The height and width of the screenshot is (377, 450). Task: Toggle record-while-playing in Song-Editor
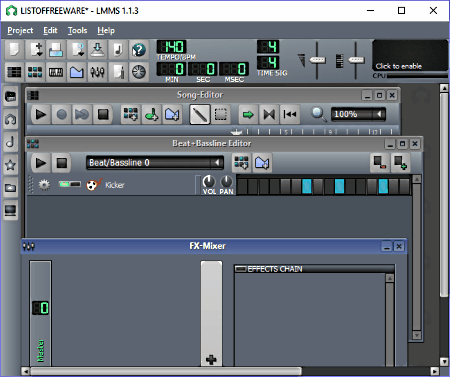[x=82, y=114]
